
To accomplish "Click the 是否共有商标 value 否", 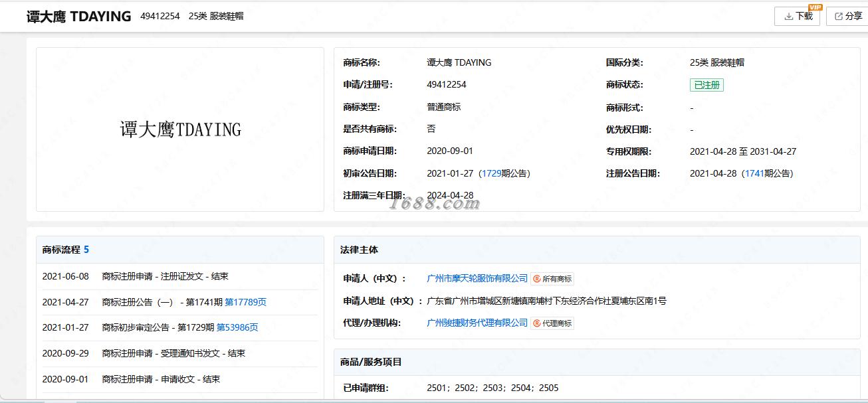I will (431, 129).
